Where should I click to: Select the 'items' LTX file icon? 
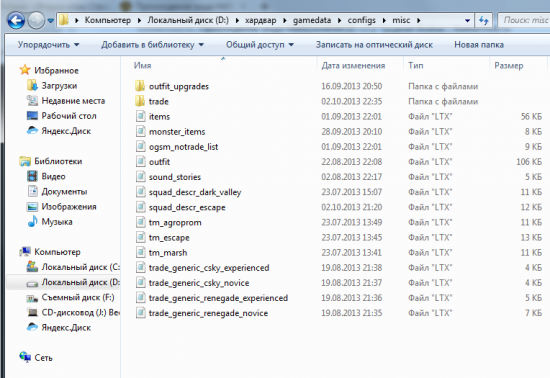tap(140, 116)
